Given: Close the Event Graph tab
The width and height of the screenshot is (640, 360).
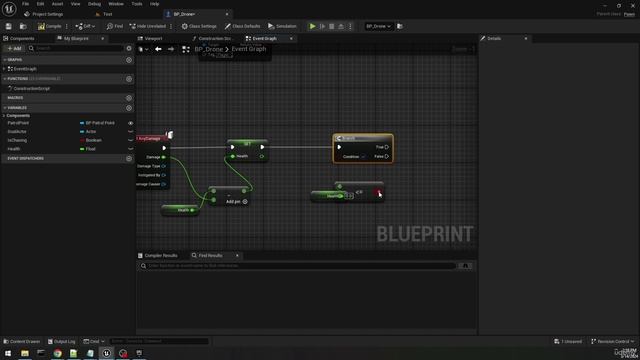Looking at the screenshot, I should click(x=291, y=38).
